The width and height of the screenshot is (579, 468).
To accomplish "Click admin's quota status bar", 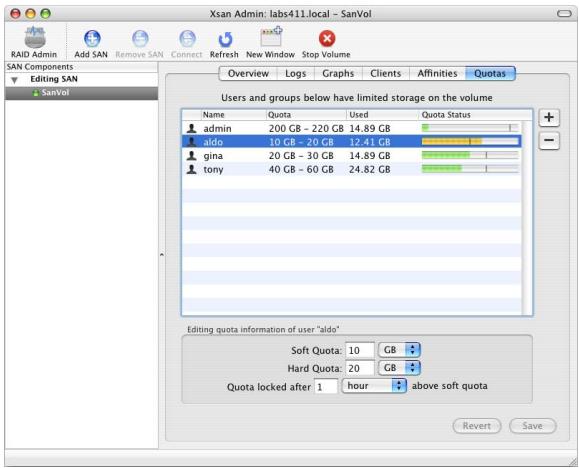I will 470,128.
